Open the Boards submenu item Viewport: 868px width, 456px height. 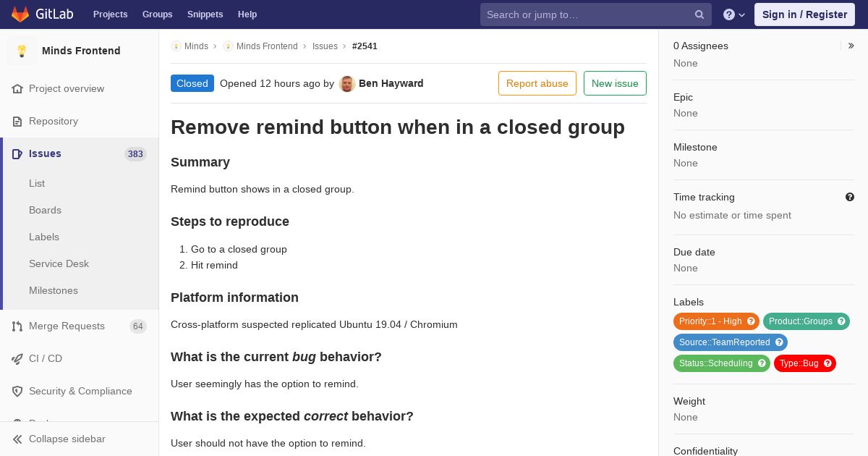45,211
